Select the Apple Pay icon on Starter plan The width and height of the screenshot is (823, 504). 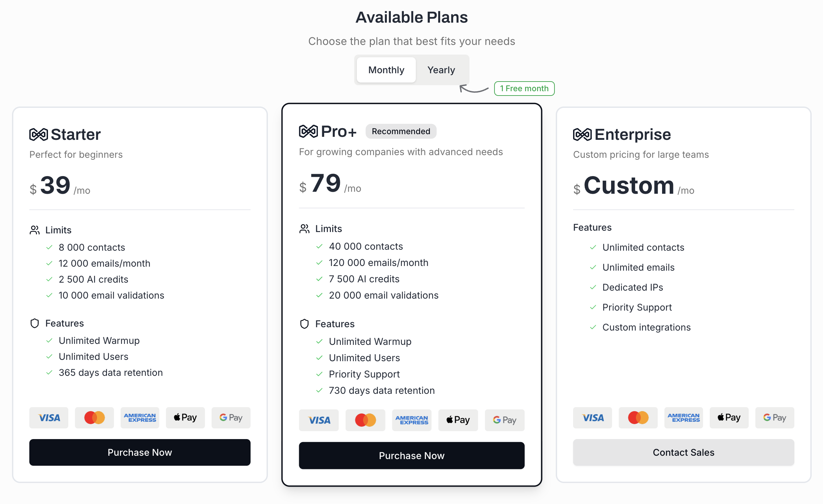[185, 417]
